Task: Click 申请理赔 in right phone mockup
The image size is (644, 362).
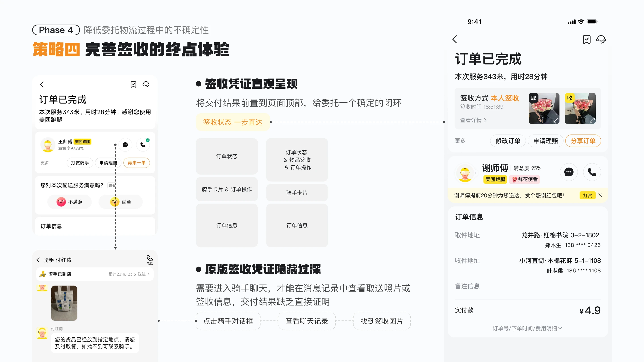Action: click(x=546, y=141)
